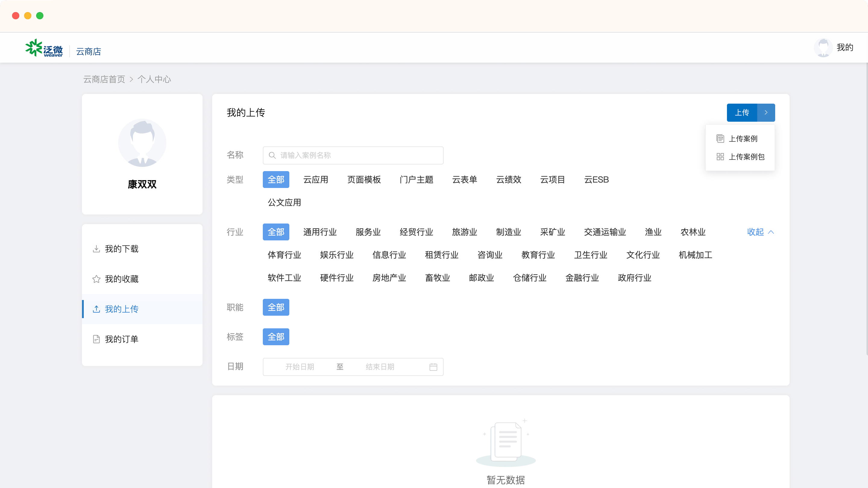Click the 上传案例 document icon

720,139
